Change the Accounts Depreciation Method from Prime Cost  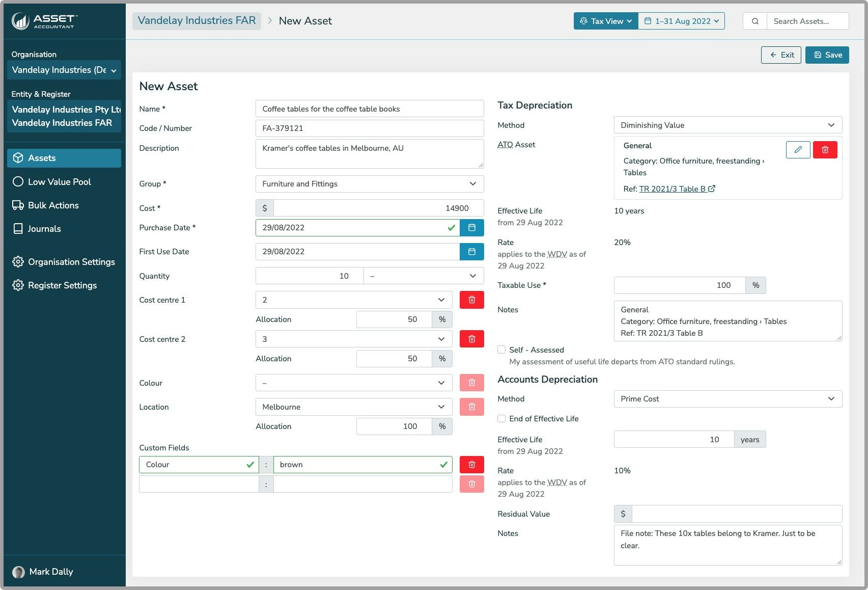pos(727,399)
